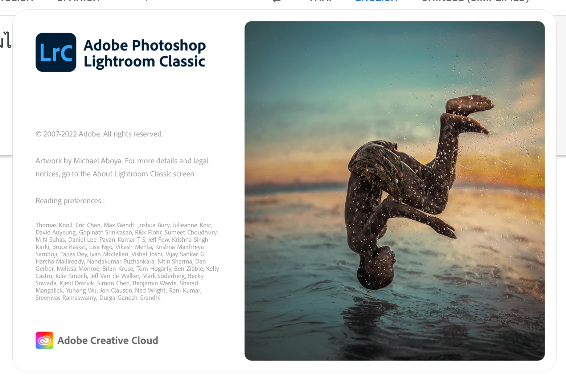The image size is (566, 392).
Task: Click the swap languages arrow icon
Action: click(276, 1)
